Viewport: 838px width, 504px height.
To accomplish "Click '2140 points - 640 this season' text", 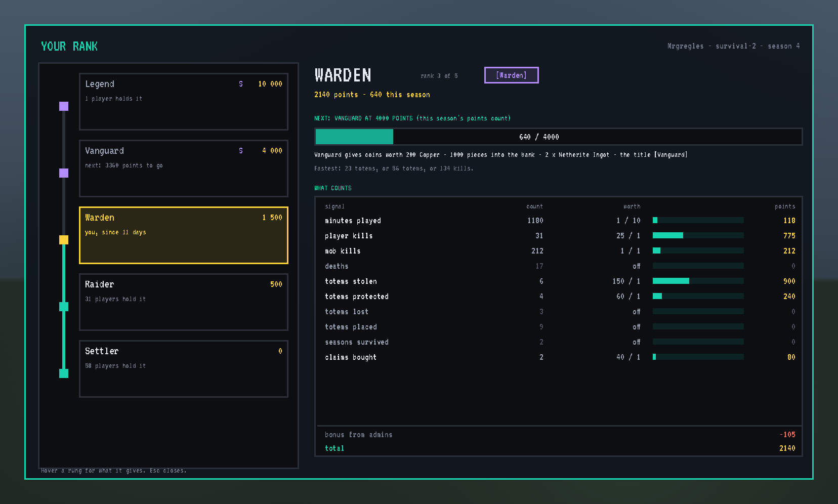I will (x=372, y=95).
